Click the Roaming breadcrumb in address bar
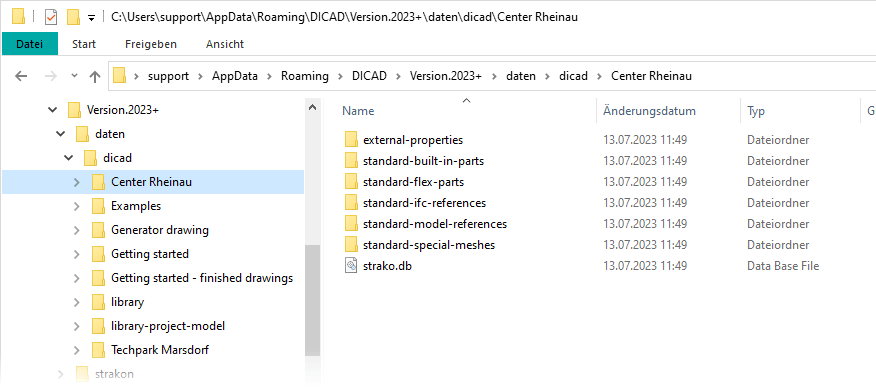The width and height of the screenshot is (876, 389). (304, 76)
